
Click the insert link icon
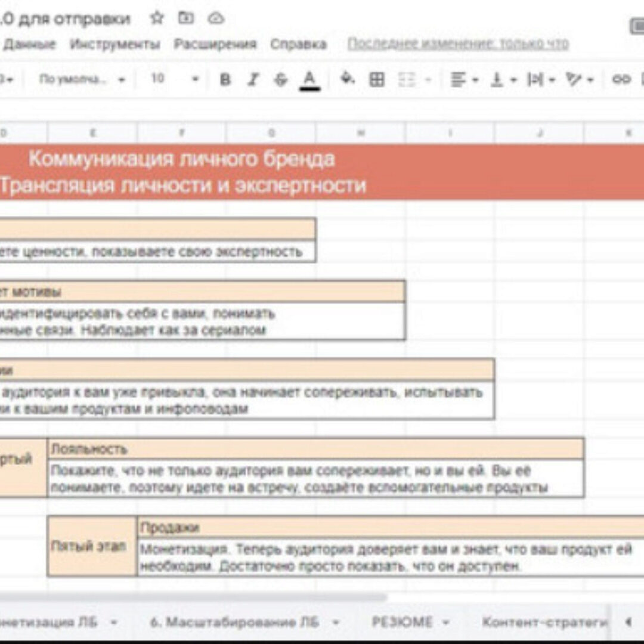click(x=621, y=79)
